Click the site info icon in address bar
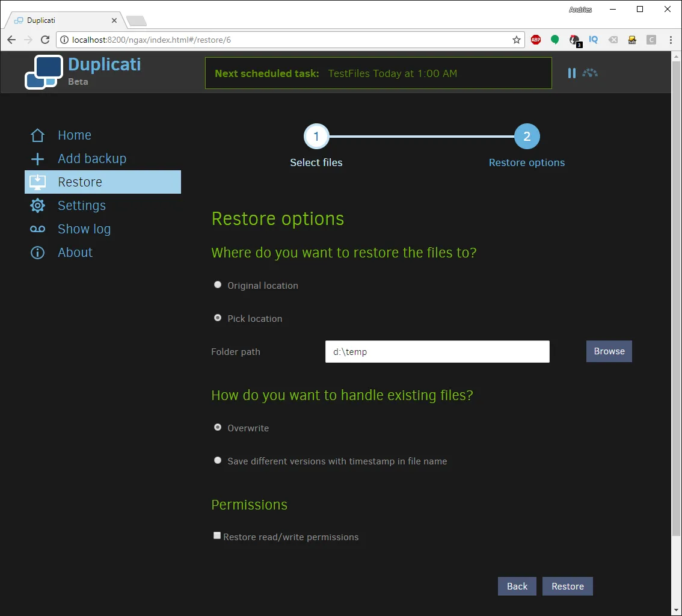682x616 pixels. (x=64, y=40)
